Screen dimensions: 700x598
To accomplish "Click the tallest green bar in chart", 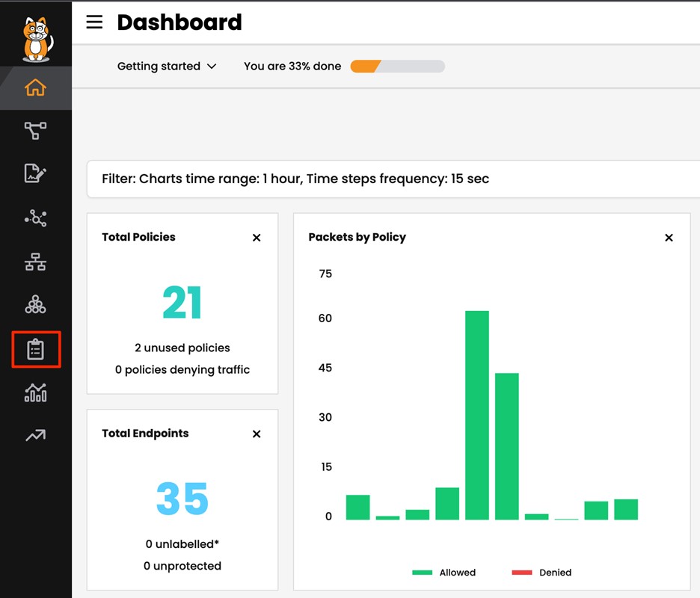I will (477, 415).
